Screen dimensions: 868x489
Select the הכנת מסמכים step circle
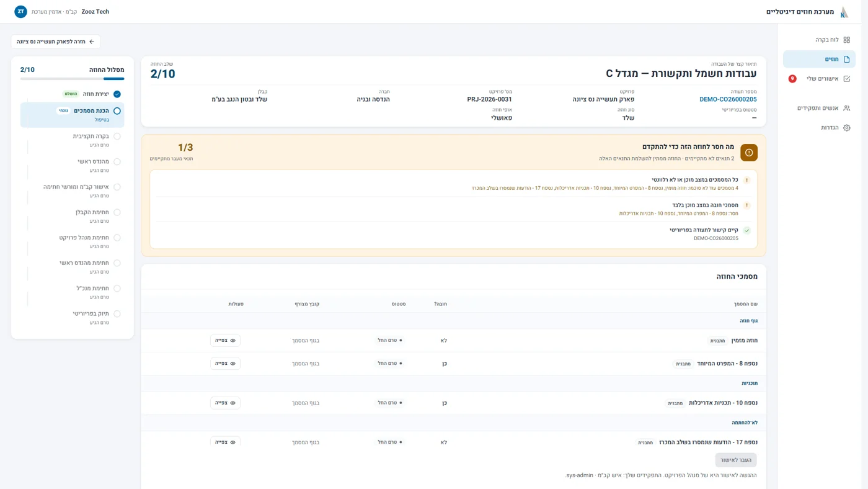117,111
